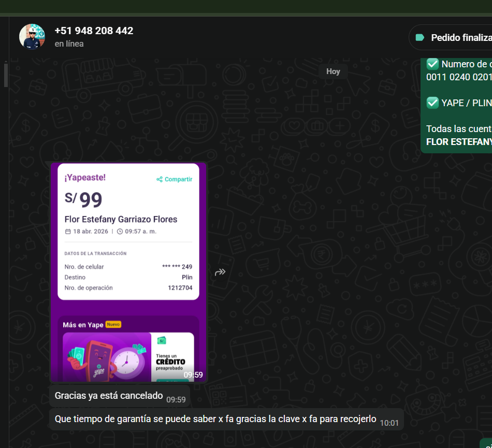Open contact info for +51 948 208 442

tap(94, 31)
